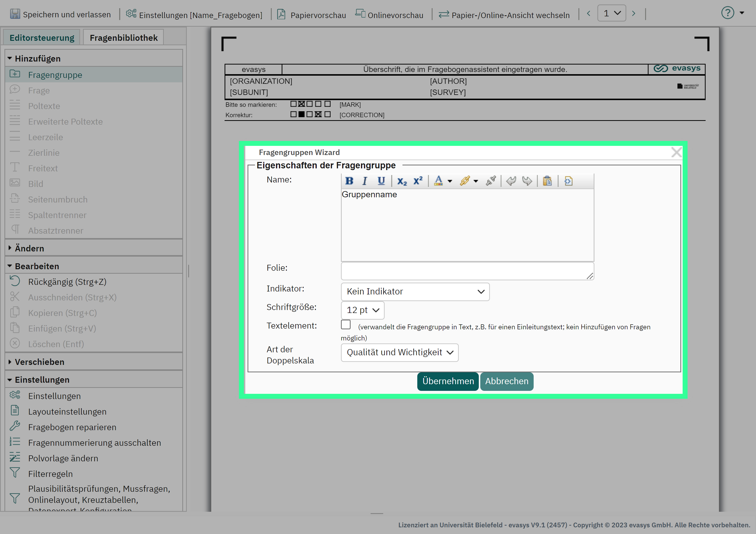Switch to the Fragenbibliothek tab
The image size is (756, 534).
(x=124, y=38)
